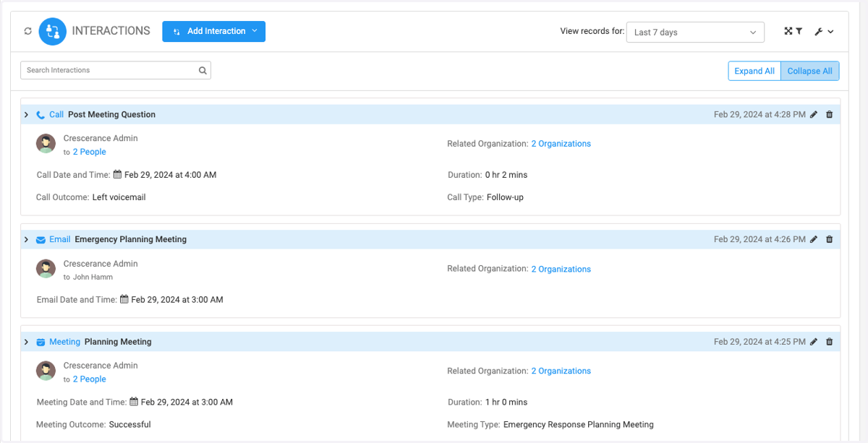Screen dimensions: 868x443
Task: Click the 1 hr 0 mins duration
Action: (507, 402)
